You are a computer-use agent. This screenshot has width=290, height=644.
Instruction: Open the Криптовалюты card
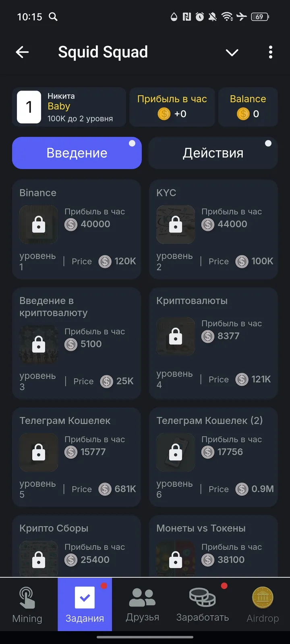click(x=213, y=343)
